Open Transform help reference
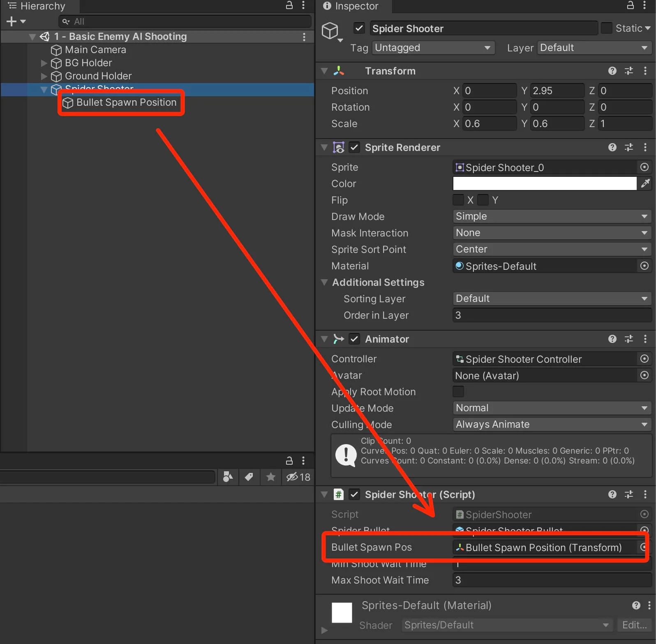 [612, 71]
